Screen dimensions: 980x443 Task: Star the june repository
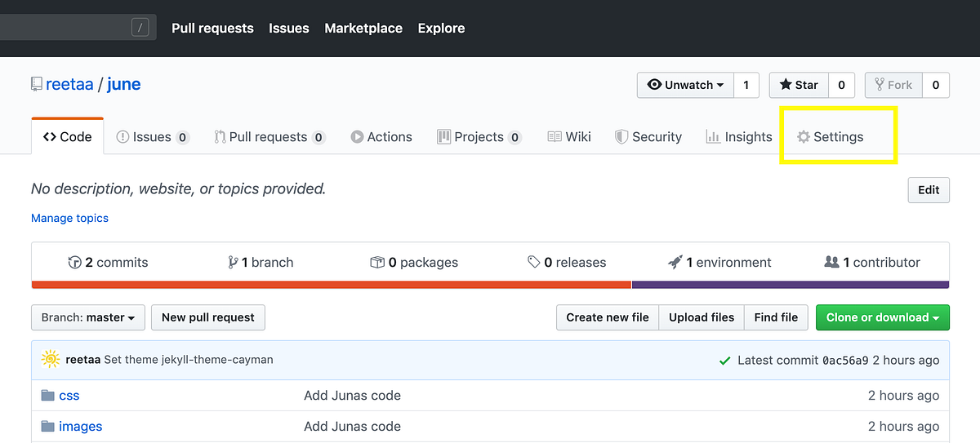(798, 85)
